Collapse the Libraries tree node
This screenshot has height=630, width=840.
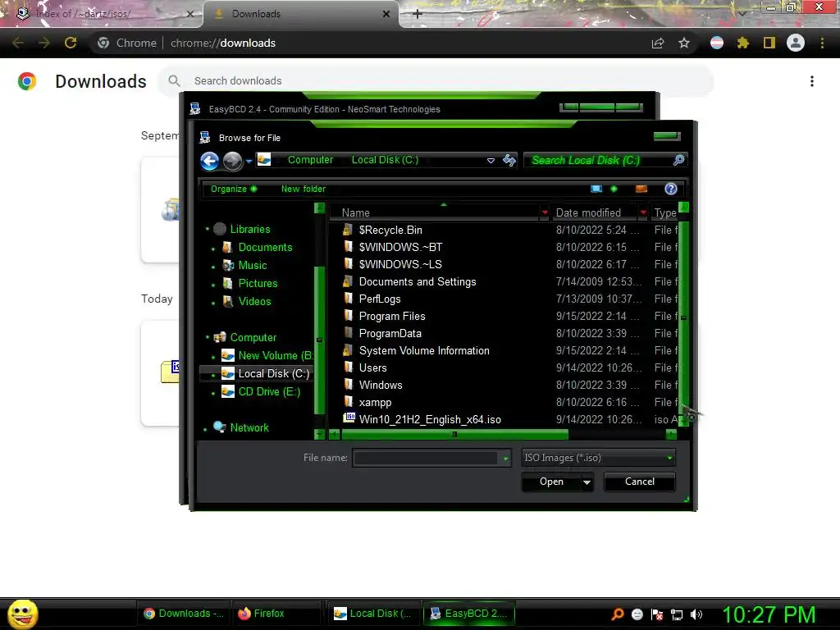coord(208,229)
